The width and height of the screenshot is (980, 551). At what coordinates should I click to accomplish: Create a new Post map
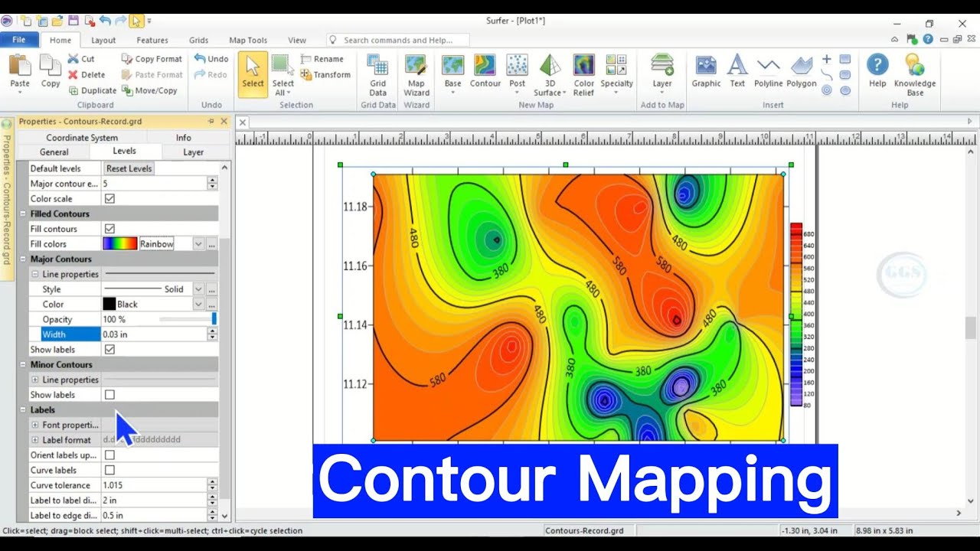pyautogui.click(x=518, y=74)
